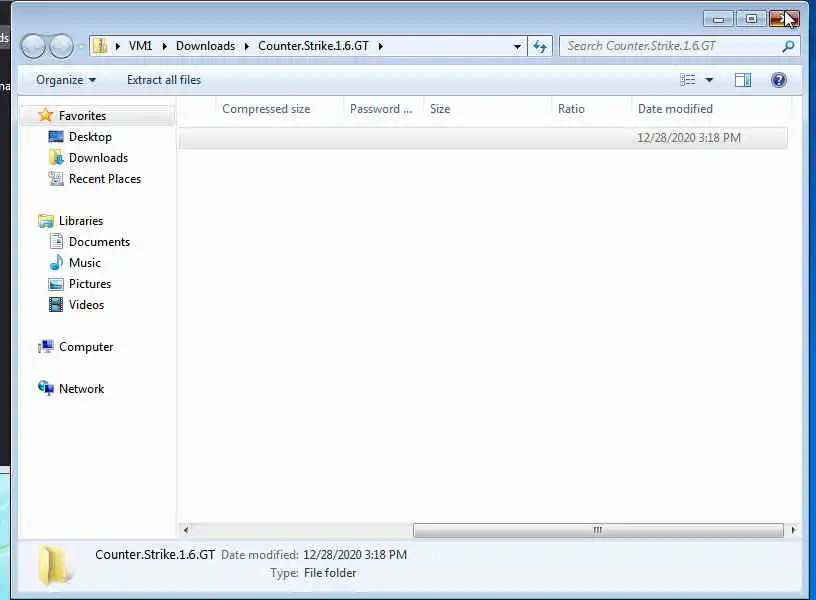Image resolution: width=816 pixels, height=600 pixels.
Task: Click the Music note icon
Action: pos(56,262)
